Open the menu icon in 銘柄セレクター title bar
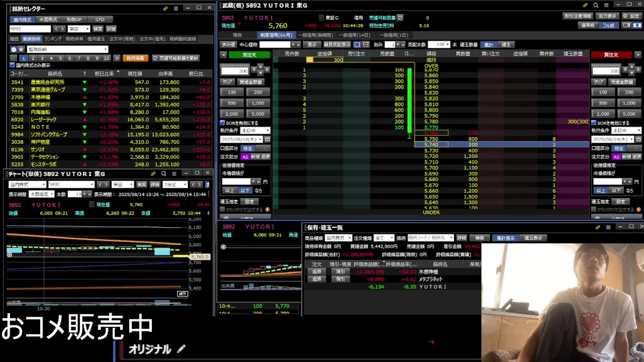Screen dimensions: 644x362 coord(176,8)
